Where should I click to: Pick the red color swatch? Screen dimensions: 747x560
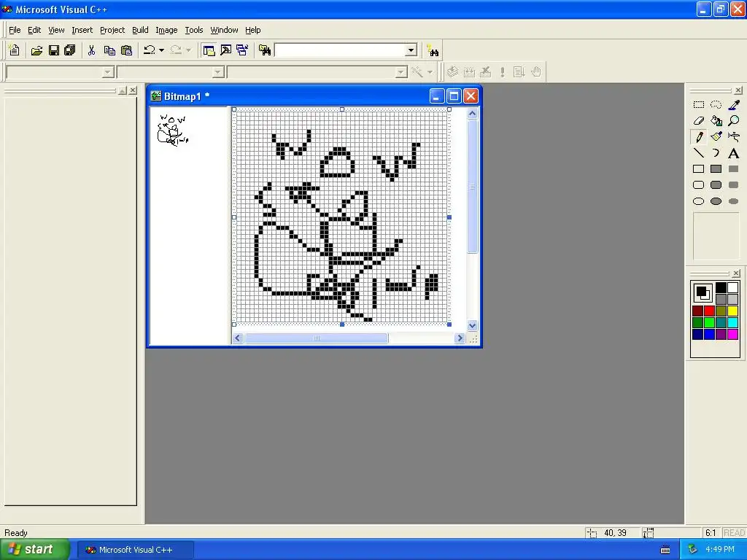(x=709, y=311)
